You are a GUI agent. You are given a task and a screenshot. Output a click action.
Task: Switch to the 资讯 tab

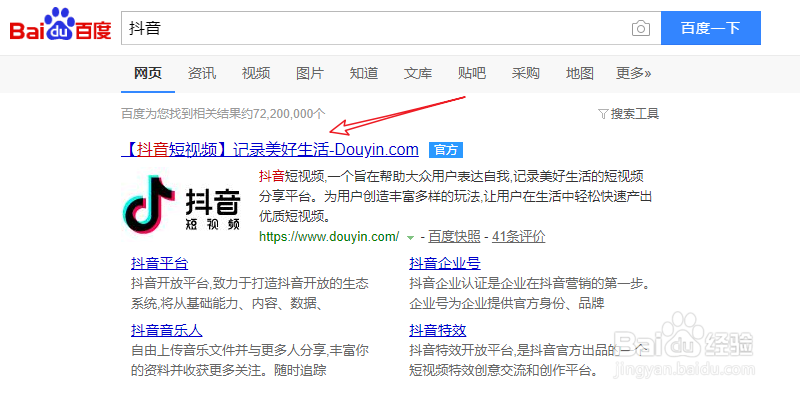[202, 73]
